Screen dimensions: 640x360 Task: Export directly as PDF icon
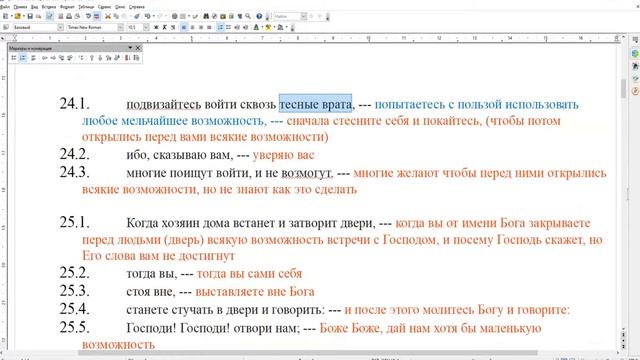[x=60, y=16]
